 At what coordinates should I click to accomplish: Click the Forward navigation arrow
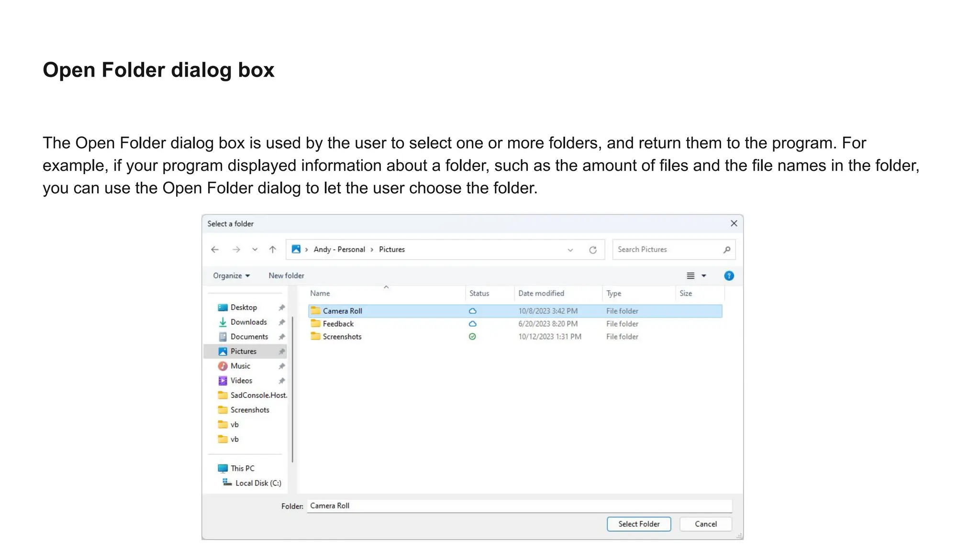point(236,250)
